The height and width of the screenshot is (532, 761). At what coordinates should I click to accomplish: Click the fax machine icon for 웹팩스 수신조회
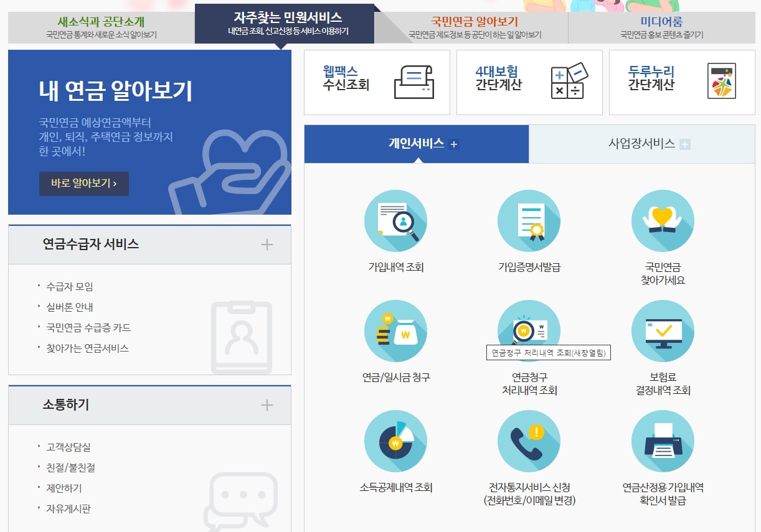pos(414,82)
